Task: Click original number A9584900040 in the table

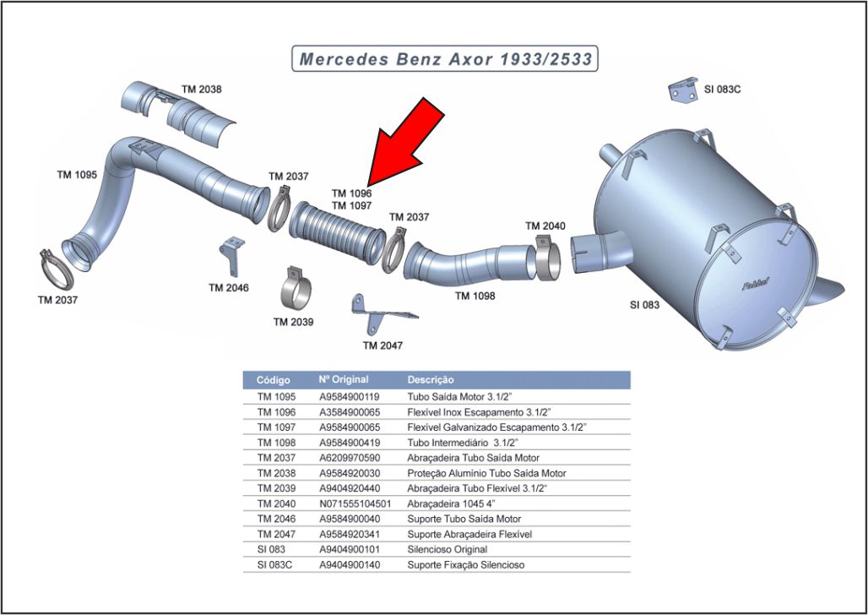Action: 350,519
